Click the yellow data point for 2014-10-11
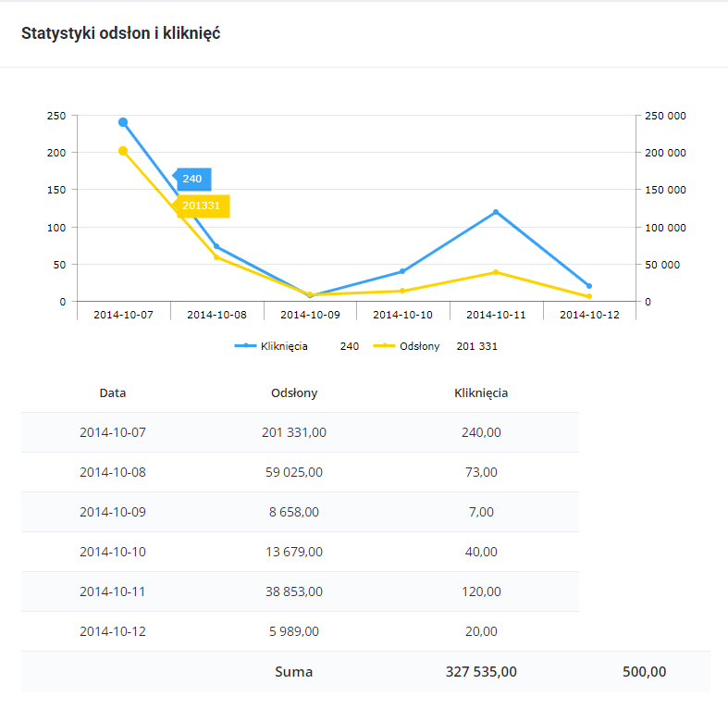The image size is (728, 722). [x=496, y=272]
